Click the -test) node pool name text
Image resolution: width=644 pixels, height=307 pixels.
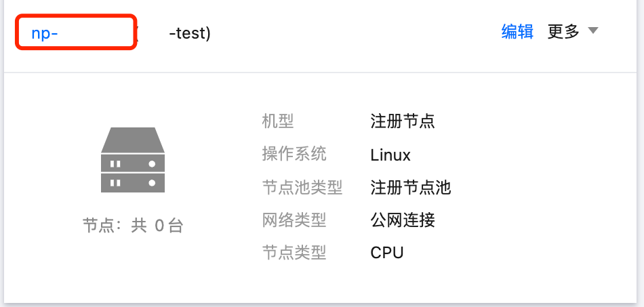pos(190,33)
